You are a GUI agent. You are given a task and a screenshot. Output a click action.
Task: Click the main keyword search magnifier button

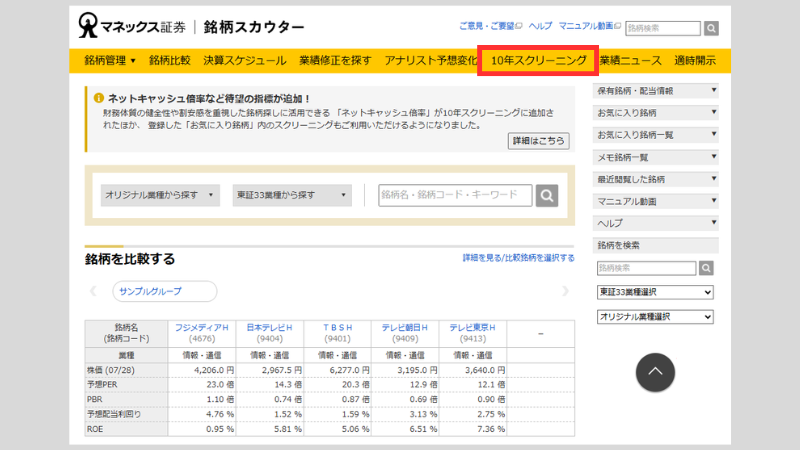coord(546,195)
